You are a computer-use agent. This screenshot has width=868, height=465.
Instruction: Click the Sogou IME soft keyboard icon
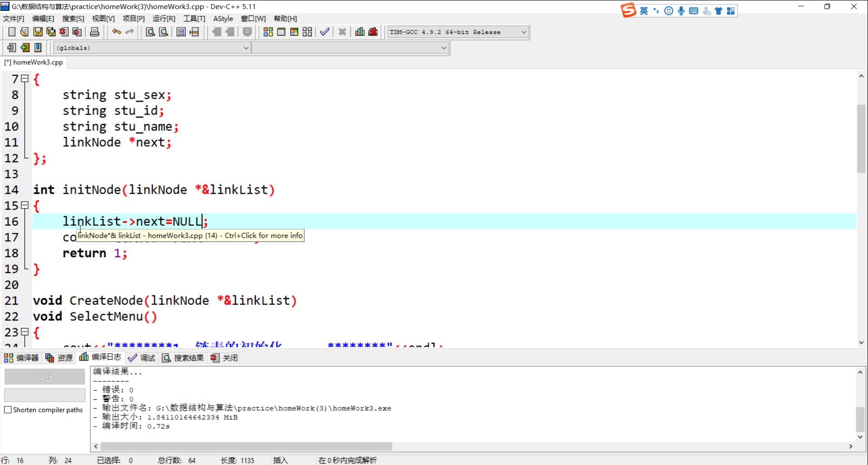click(x=693, y=11)
